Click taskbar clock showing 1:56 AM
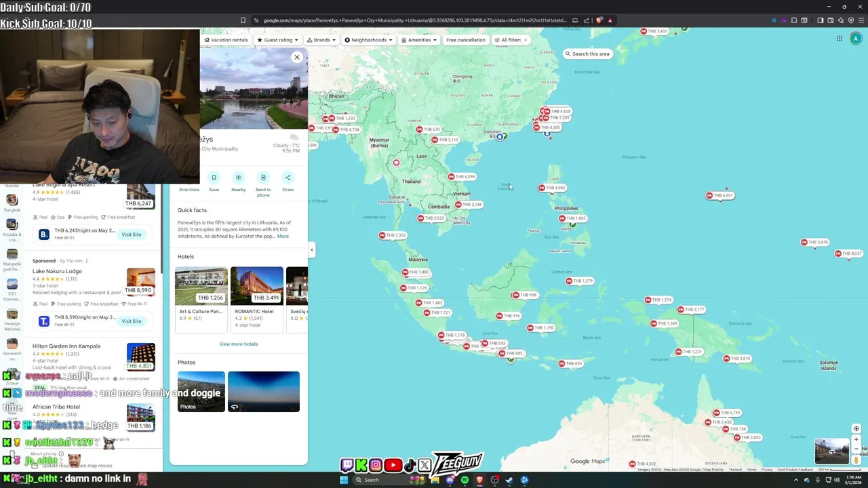This screenshot has width=868, height=488. click(x=854, y=480)
